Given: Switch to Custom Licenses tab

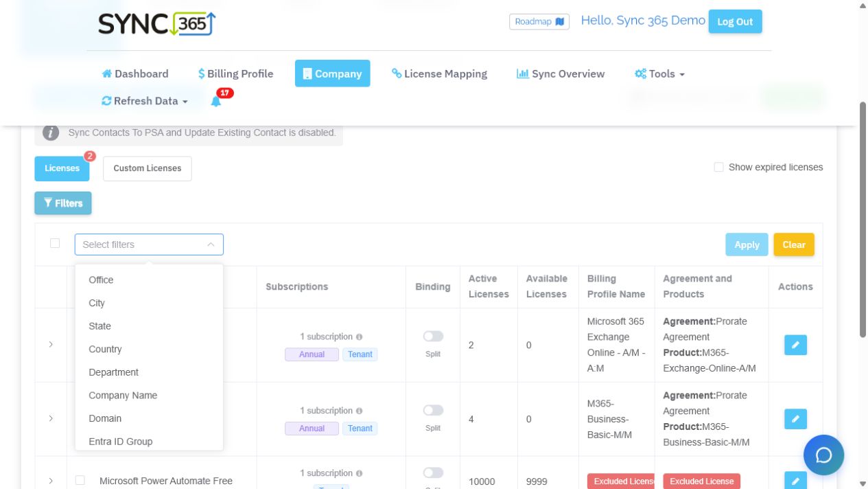Looking at the screenshot, I should click(148, 168).
